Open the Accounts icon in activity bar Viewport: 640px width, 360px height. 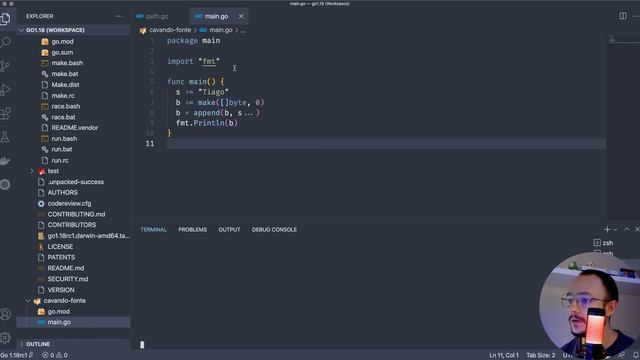point(5,314)
